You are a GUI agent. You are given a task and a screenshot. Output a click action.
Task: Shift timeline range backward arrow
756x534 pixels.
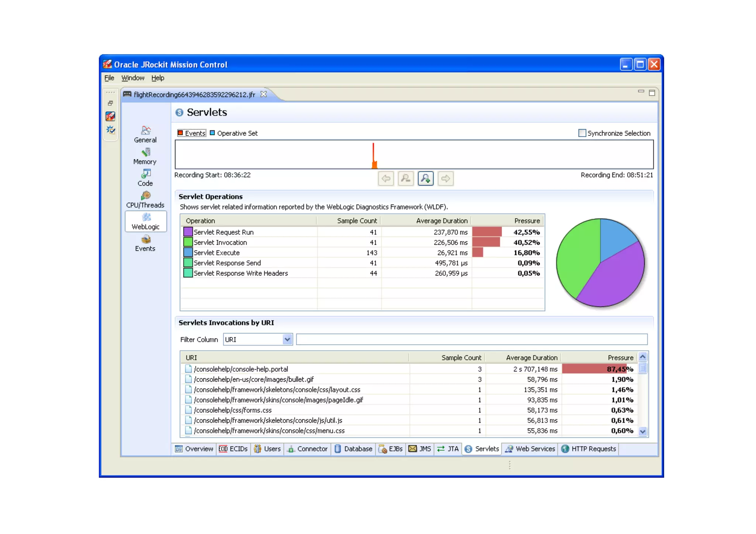(386, 179)
